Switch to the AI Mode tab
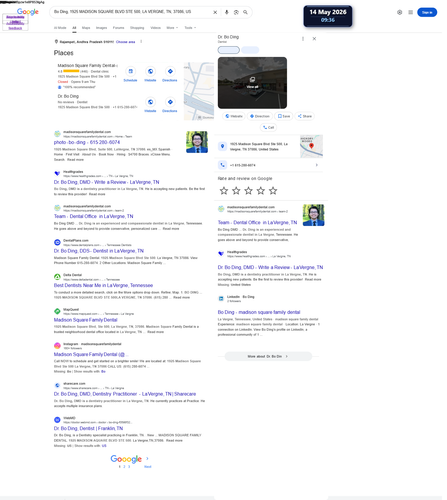447x500 pixels. tap(60, 28)
